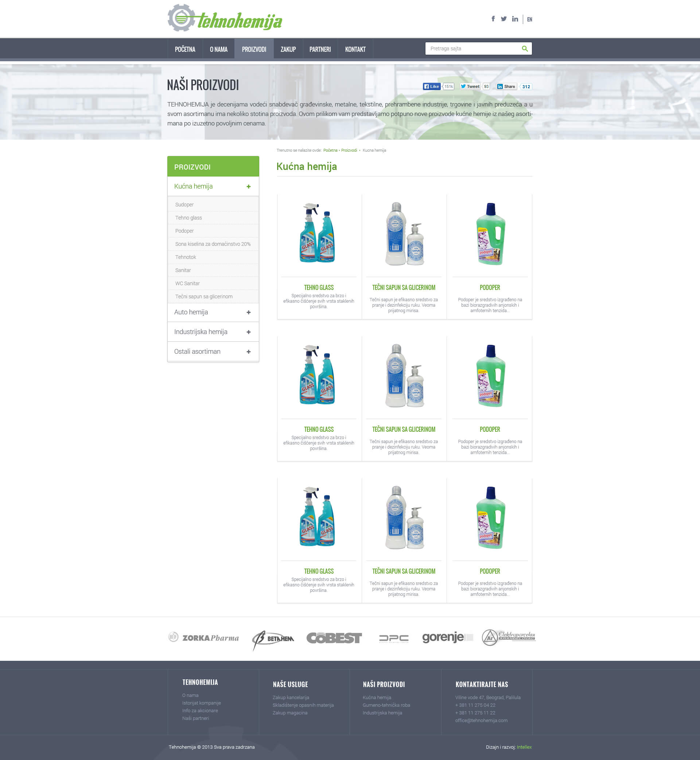The width and height of the screenshot is (700, 760).
Task: Open the ZAKUP menu item
Action: click(x=288, y=49)
